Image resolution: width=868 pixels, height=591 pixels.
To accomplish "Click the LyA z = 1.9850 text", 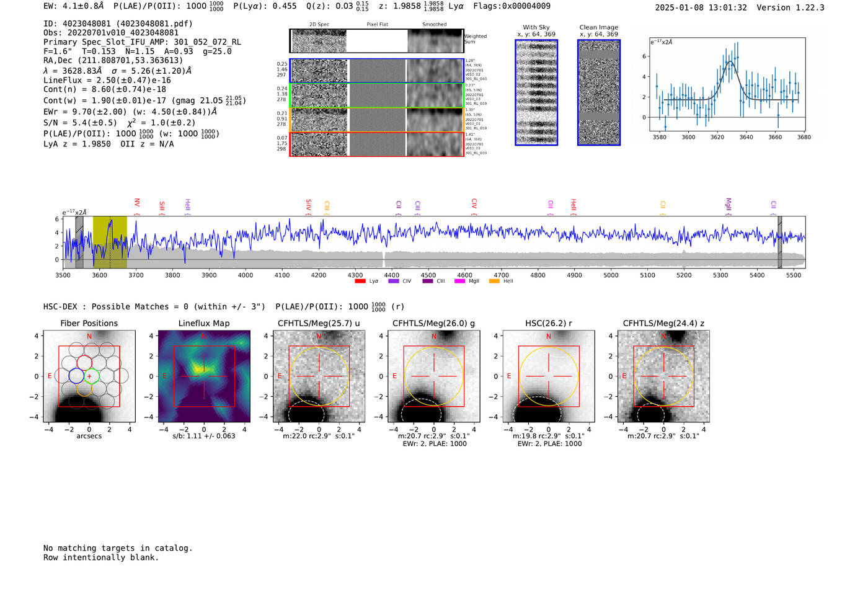I will 77,144.
